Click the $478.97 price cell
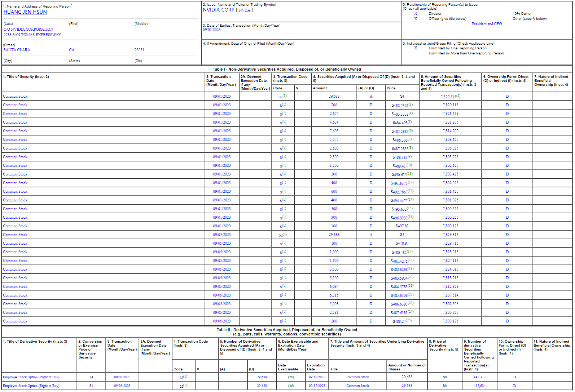Screen dimensions: 575x392 point(402,244)
